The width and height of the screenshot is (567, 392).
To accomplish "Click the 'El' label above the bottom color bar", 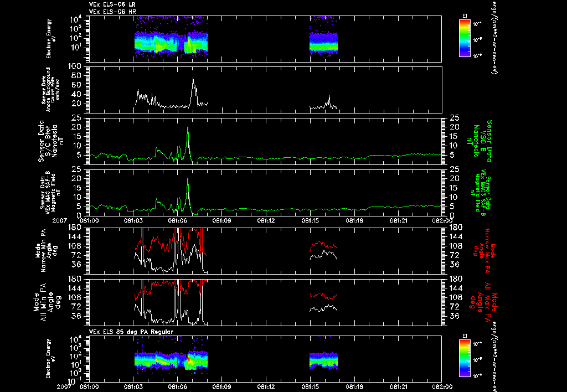I will (465, 336).
